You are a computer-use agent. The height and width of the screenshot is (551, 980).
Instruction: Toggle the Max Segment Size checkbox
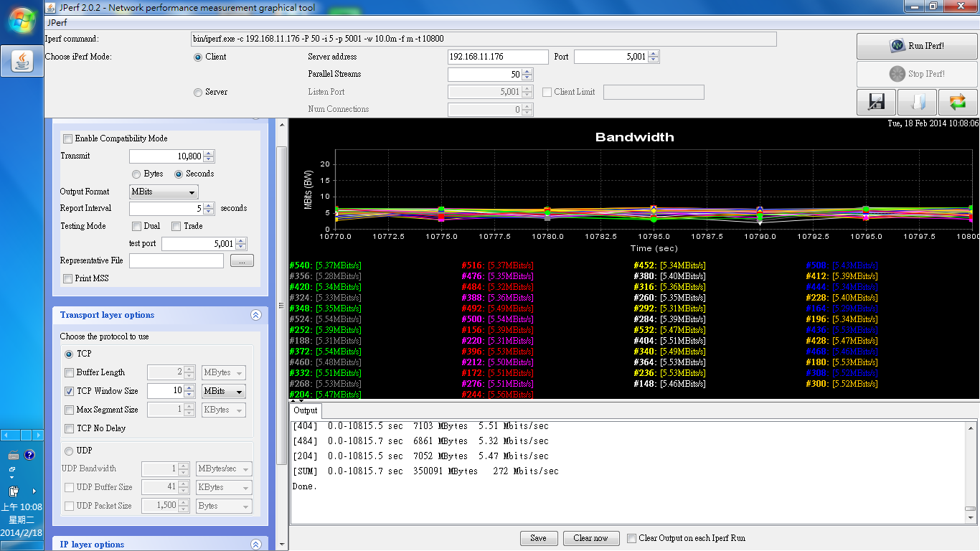70,410
